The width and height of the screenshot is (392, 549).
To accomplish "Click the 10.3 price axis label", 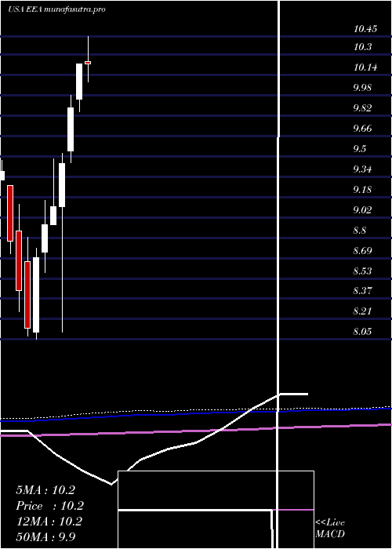I will 362,47.
